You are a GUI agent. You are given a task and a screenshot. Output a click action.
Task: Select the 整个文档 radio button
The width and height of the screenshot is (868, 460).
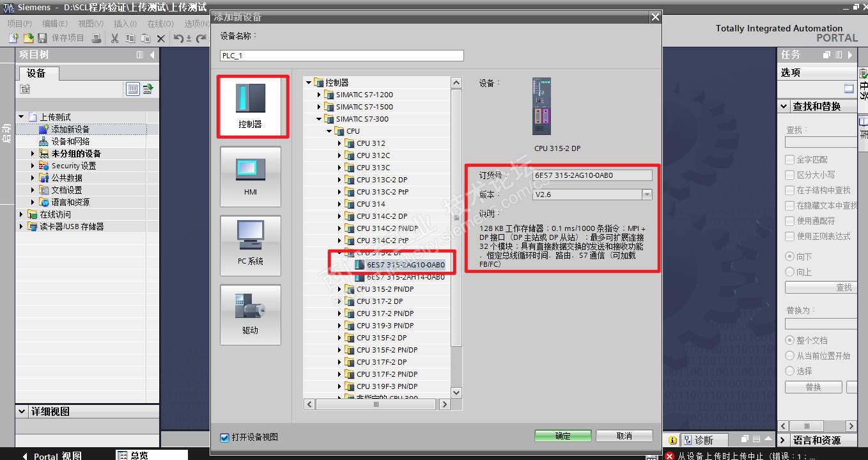coord(789,340)
